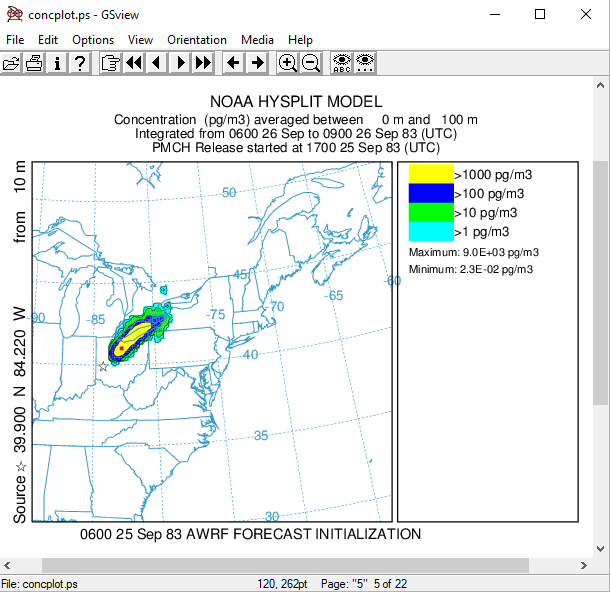Click the Go Back left arrow icon
610x592 pixels.
[233, 63]
